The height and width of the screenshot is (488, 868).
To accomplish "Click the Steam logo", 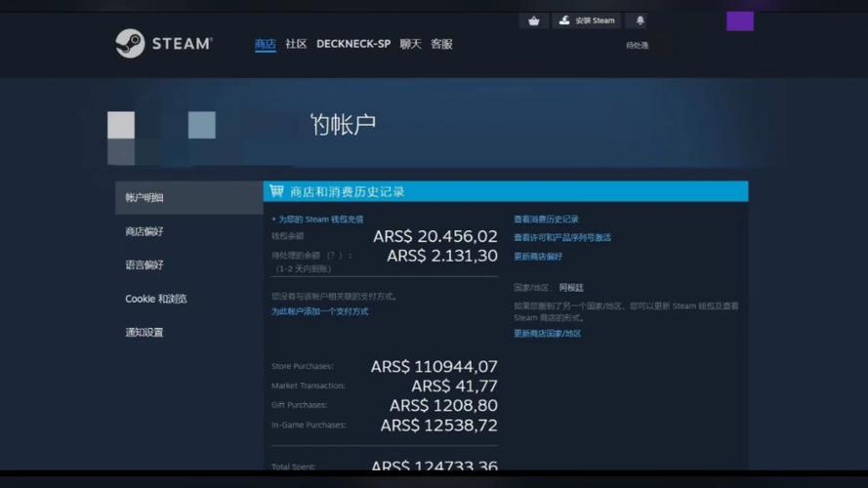I will pos(164,43).
